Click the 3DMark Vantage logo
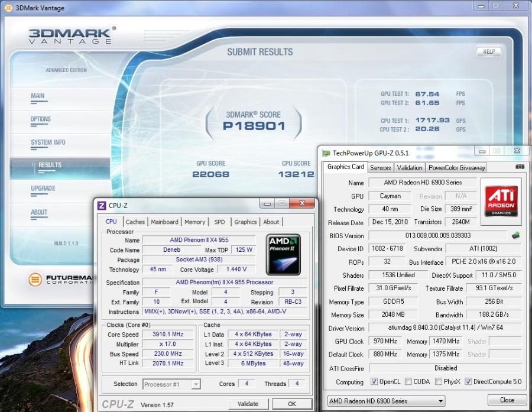The image size is (532, 412). [72, 35]
